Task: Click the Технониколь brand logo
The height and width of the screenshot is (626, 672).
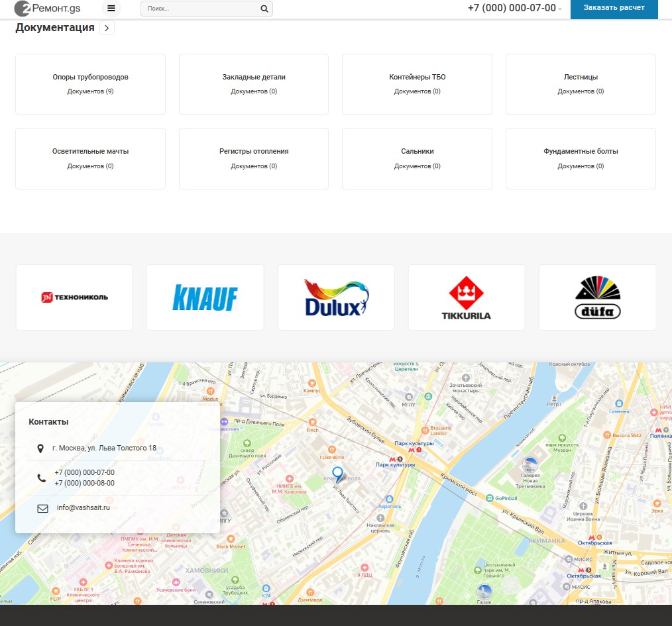Action: [74, 297]
